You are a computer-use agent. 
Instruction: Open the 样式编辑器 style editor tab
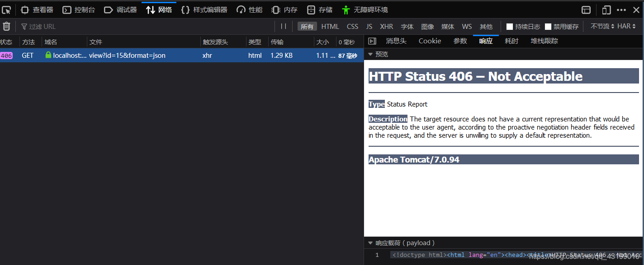pyautogui.click(x=204, y=9)
